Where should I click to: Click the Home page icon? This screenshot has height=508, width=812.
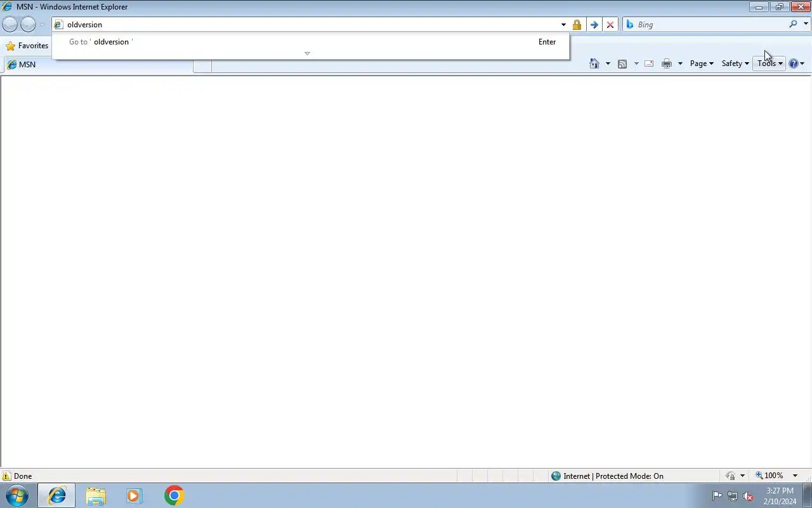[x=594, y=63]
